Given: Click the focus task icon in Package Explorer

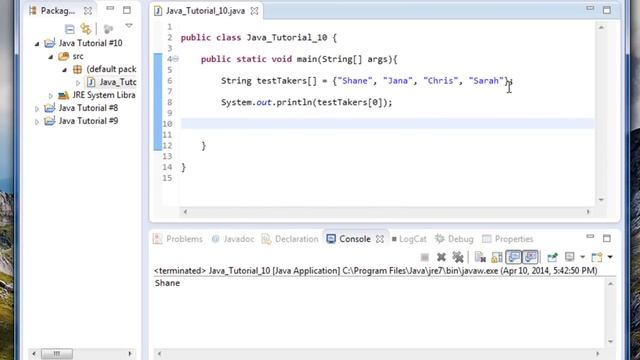Looking at the screenshot, I should 108,29.
